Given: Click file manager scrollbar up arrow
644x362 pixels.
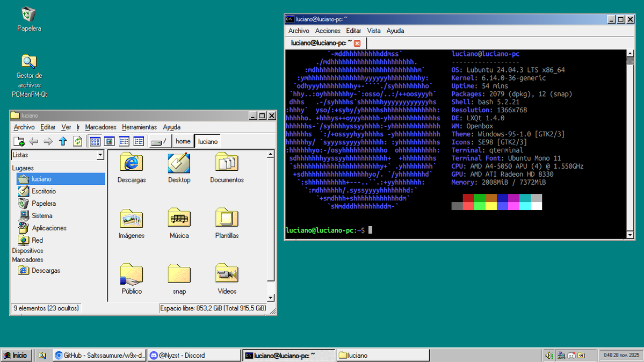Looking at the screenshot, I should pos(270,154).
